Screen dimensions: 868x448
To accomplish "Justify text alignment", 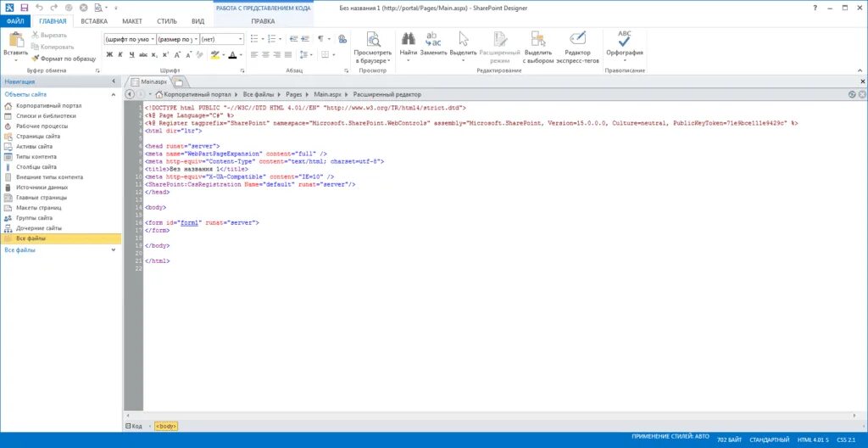I will (288, 54).
